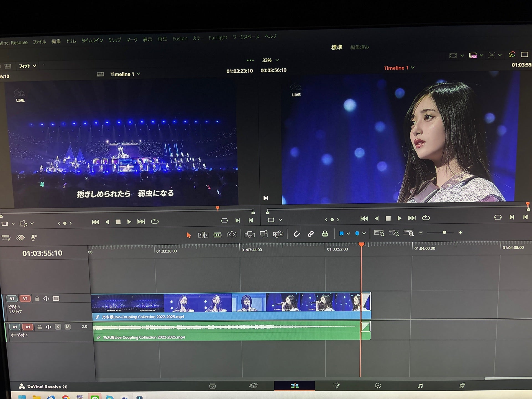Toggle the Position Lock icon
This screenshot has height=399, width=532.
pyautogui.click(x=325, y=234)
